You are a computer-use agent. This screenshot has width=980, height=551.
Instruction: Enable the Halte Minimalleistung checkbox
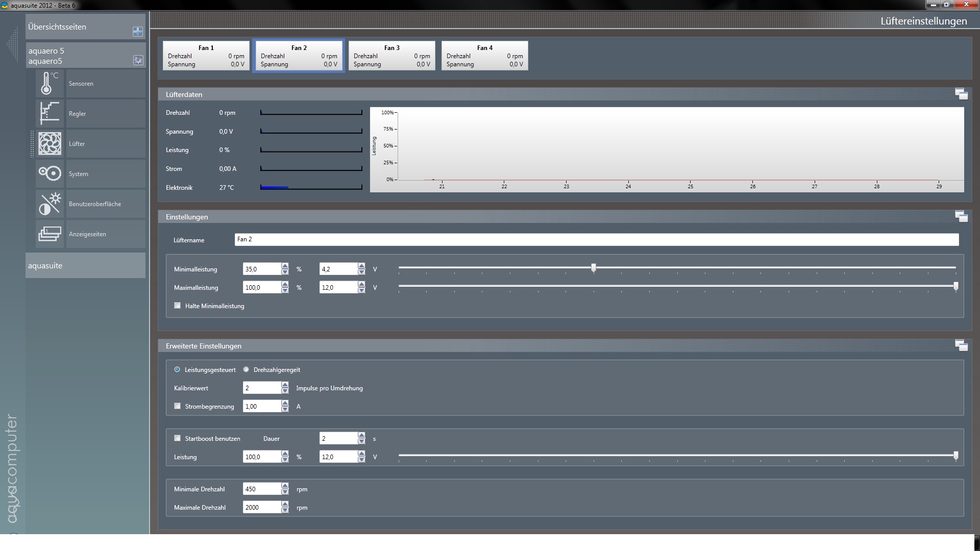tap(178, 306)
